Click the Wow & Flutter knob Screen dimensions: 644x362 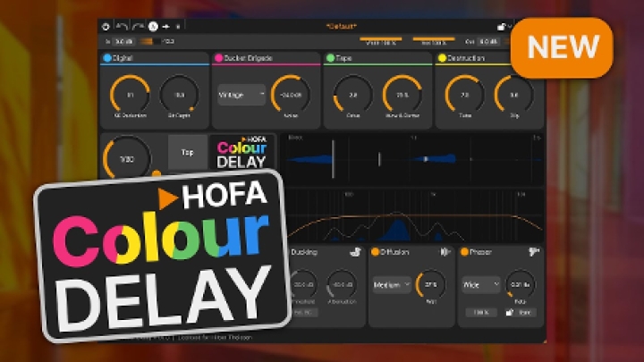coord(402,95)
